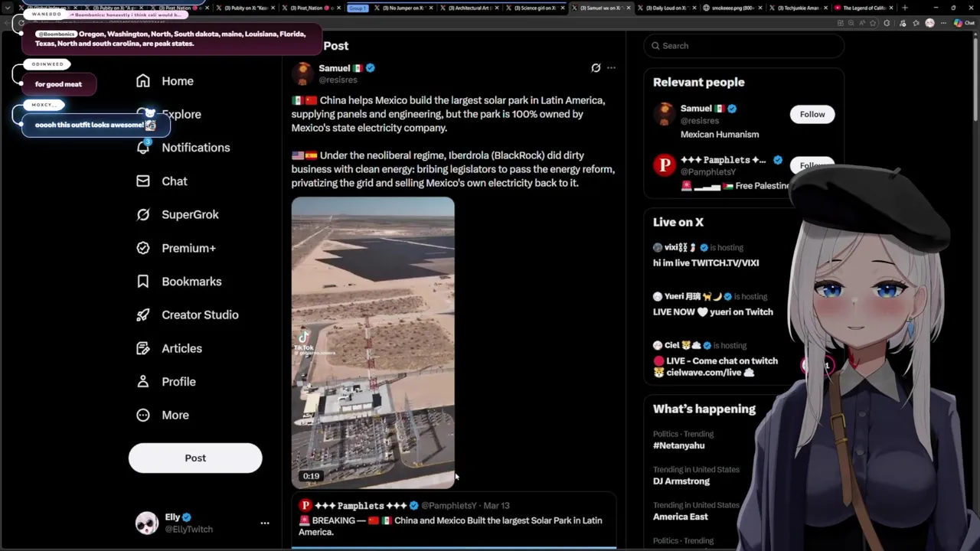Image resolution: width=980 pixels, height=551 pixels.
Task: Click the Mar 13 date on quoted post
Action: 496,506
